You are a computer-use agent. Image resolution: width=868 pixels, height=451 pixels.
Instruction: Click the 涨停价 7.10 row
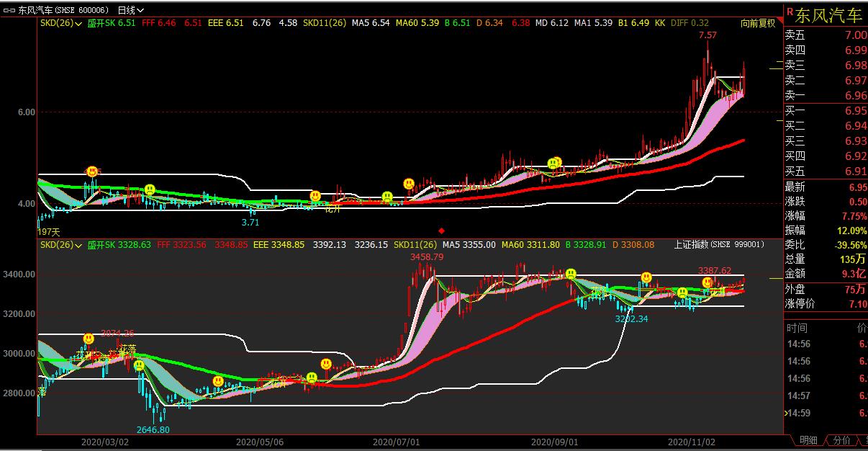826,304
